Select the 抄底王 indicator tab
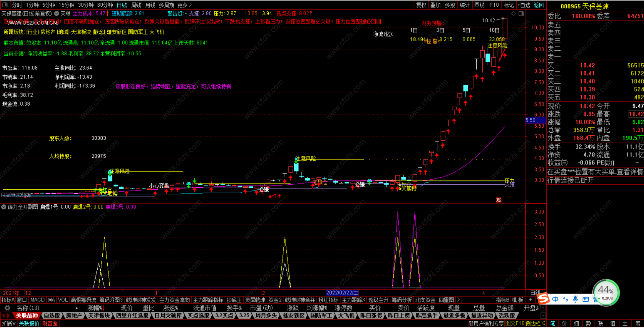 click(x=234, y=300)
